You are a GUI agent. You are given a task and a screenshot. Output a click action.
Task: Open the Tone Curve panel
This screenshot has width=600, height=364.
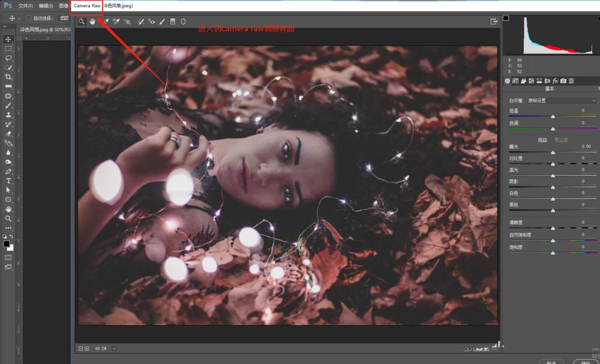[515, 81]
